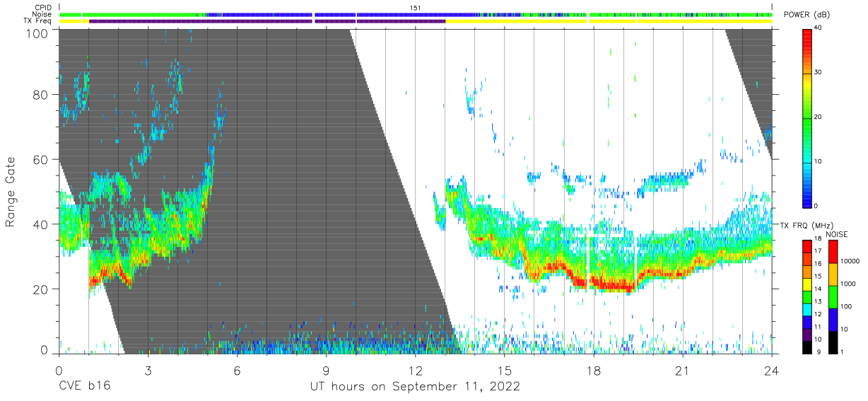Click the UT hour tick label 6

tap(237, 371)
